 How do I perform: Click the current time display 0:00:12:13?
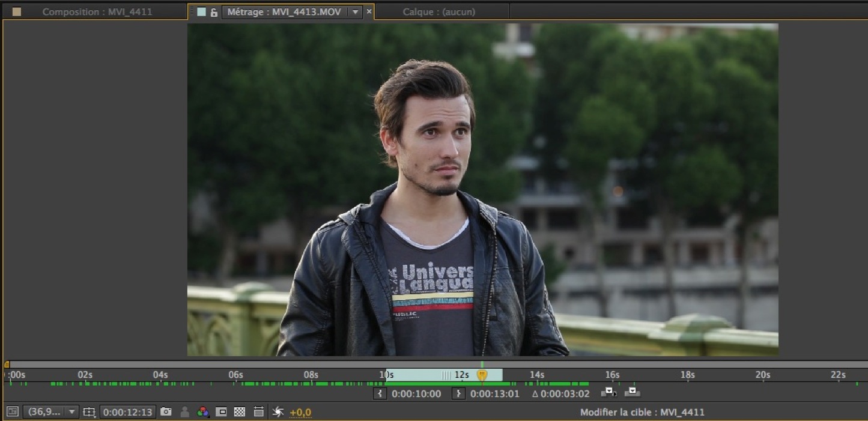(127, 412)
